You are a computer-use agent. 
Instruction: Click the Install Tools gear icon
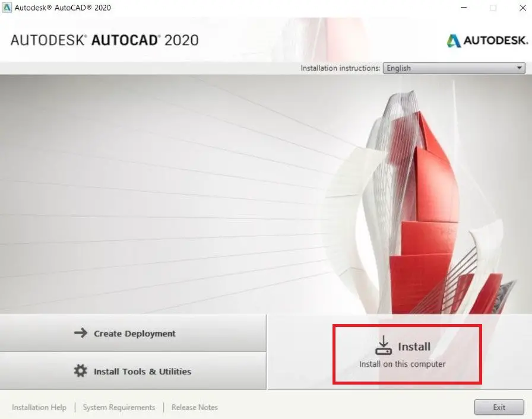click(x=80, y=371)
